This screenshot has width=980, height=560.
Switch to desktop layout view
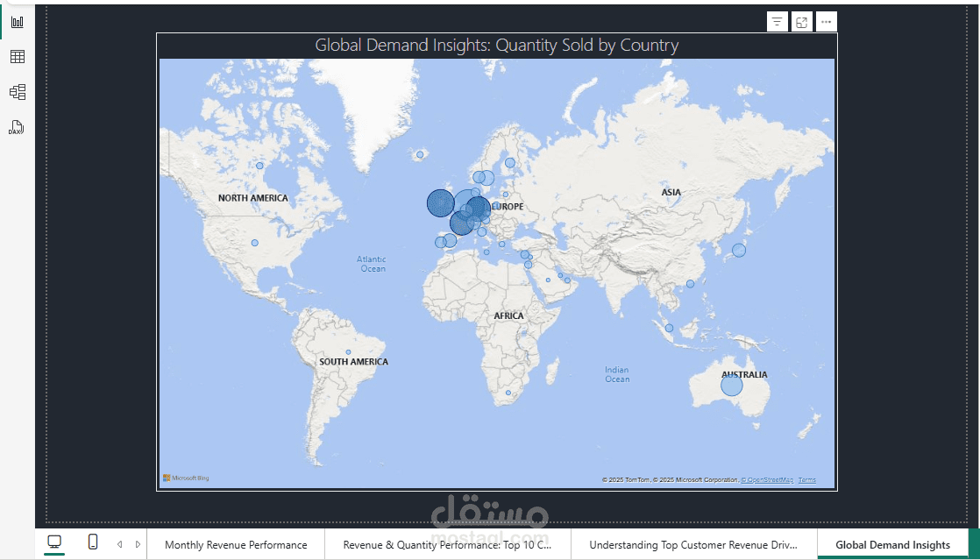(55, 542)
